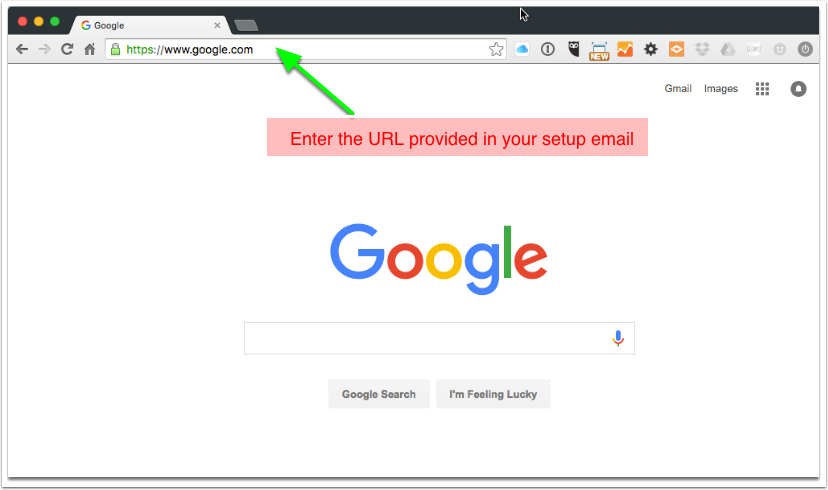Click the Google Drive extension icon

[728, 49]
